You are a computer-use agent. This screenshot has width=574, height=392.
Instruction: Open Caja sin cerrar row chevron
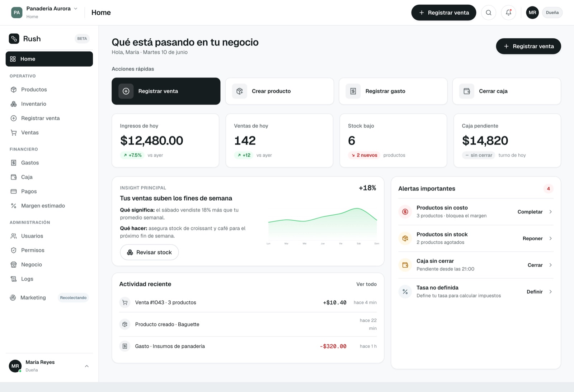550,265
